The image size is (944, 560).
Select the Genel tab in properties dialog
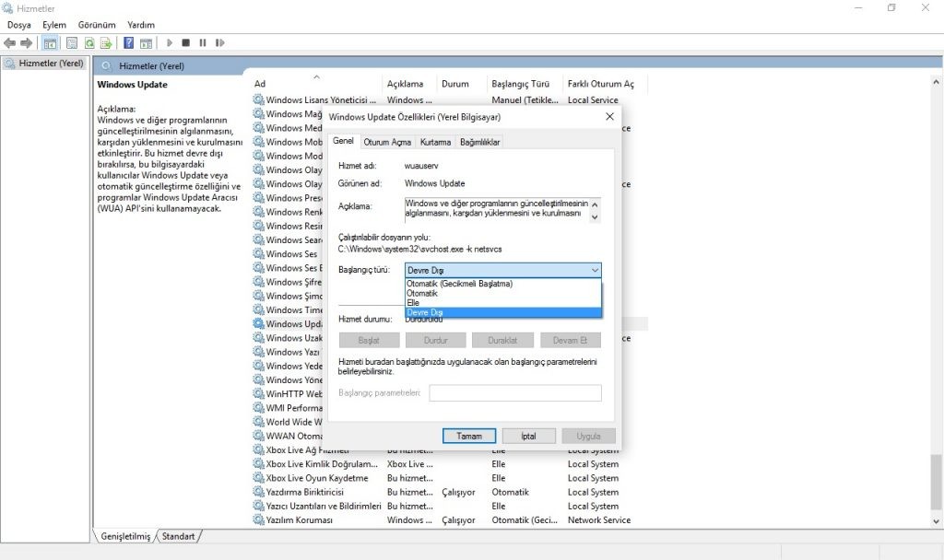coord(343,141)
